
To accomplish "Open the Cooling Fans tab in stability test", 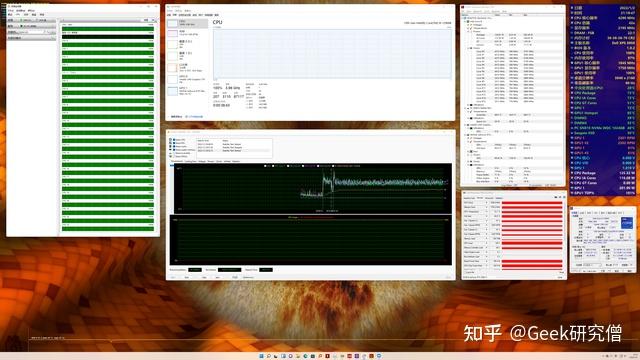I will [x=191, y=161].
